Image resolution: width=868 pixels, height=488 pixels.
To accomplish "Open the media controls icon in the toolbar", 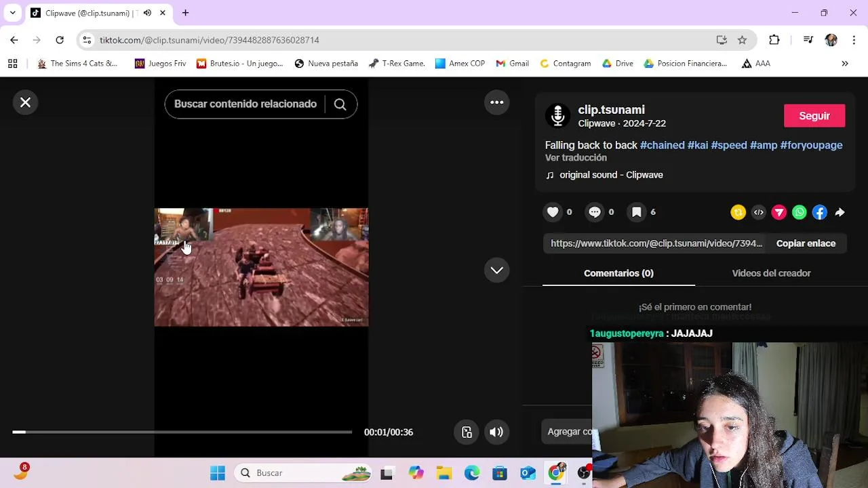I will point(808,40).
